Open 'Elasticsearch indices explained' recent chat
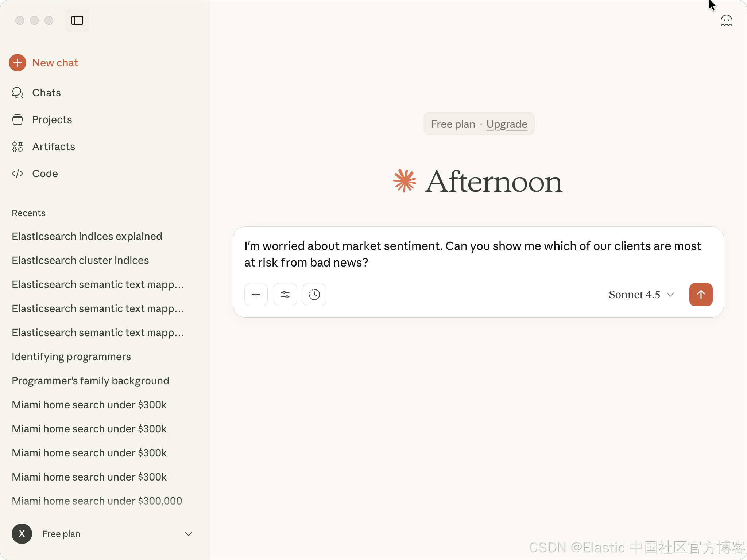747x560 pixels. 87,236
